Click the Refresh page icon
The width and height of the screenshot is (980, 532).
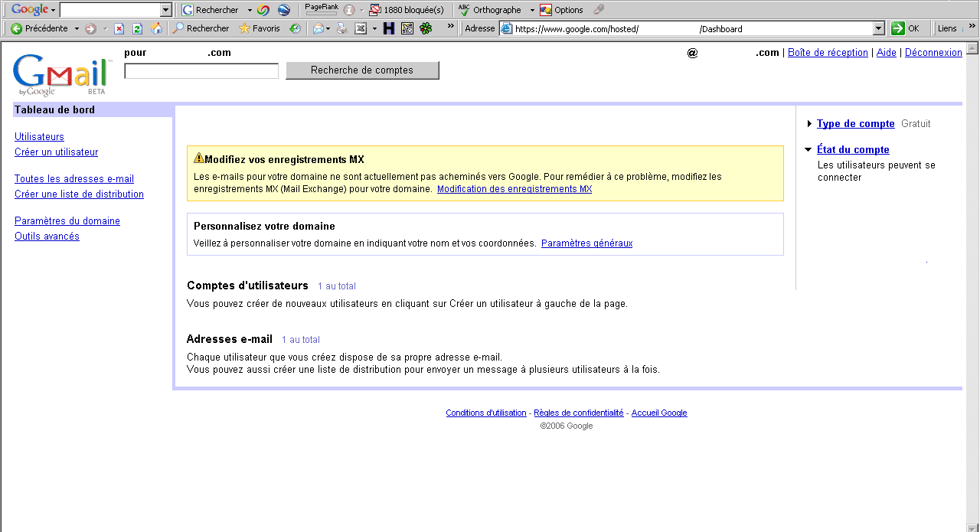tap(138, 28)
